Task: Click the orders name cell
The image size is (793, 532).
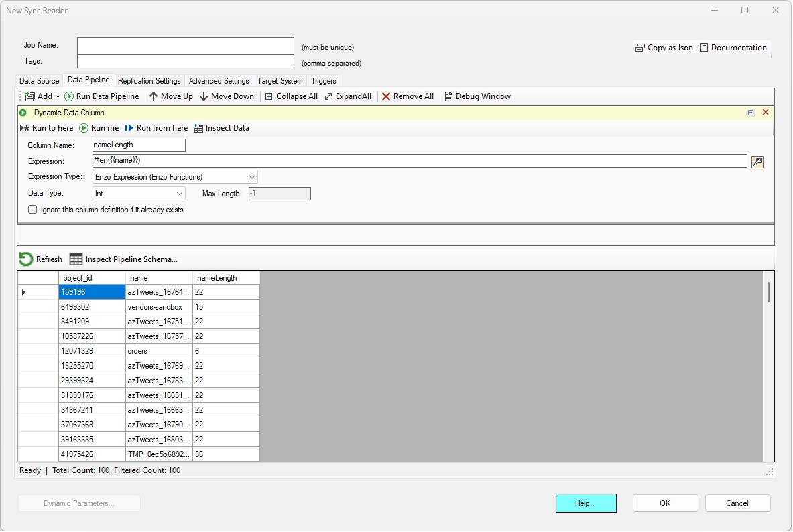Action: (x=159, y=351)
